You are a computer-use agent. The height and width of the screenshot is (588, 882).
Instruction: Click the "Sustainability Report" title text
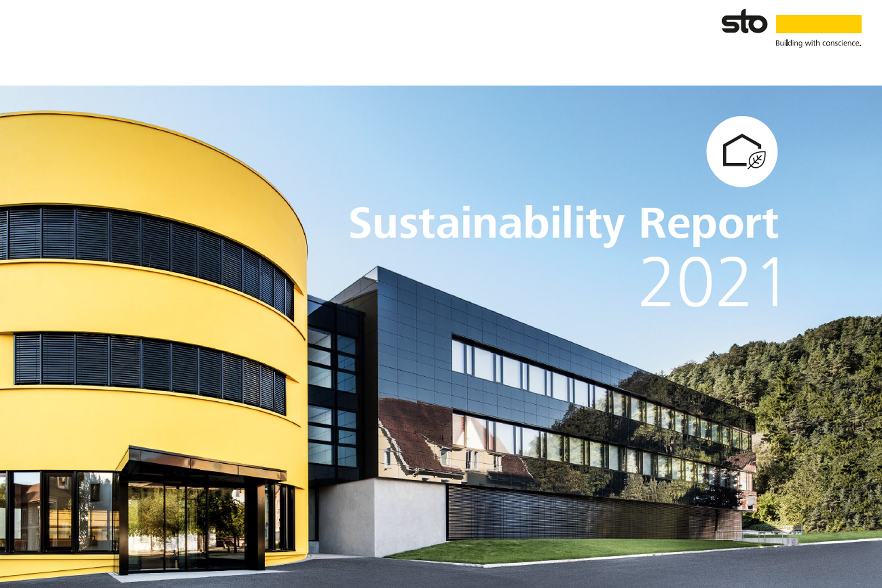coord(563,224)
